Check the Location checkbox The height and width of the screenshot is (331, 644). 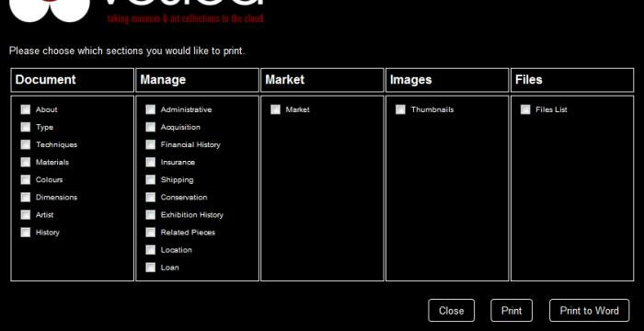[x=151, y=250]
